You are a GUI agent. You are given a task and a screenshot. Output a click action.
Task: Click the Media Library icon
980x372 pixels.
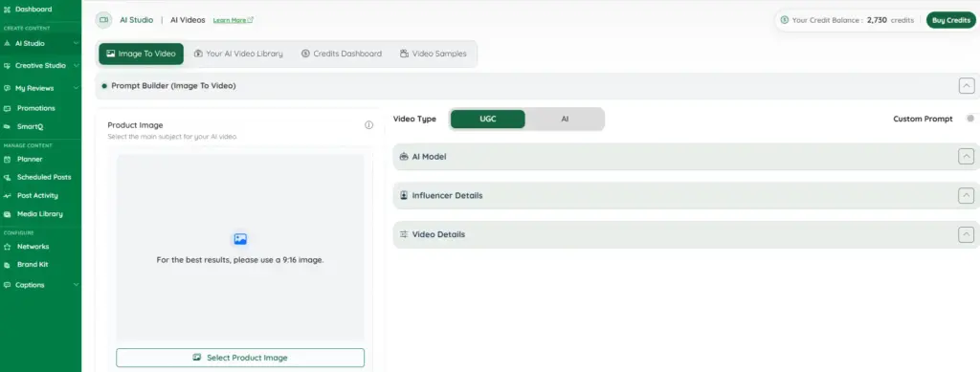7,214
